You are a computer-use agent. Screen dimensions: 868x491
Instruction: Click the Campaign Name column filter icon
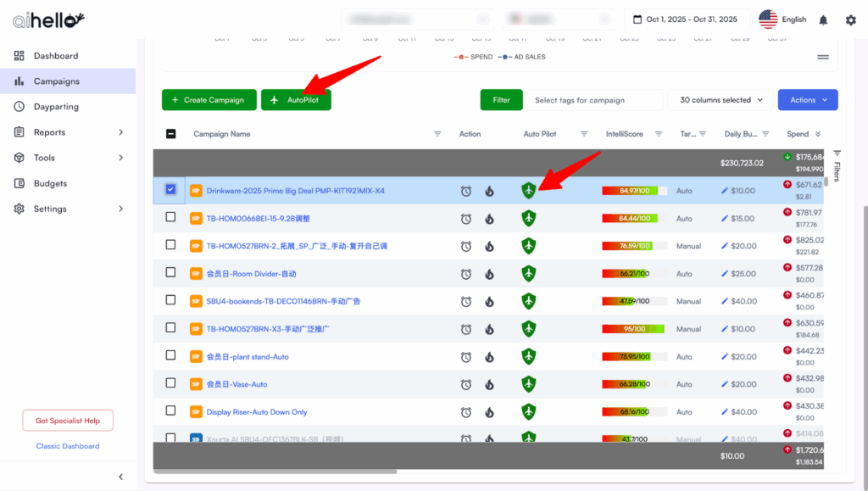point(437,134)
